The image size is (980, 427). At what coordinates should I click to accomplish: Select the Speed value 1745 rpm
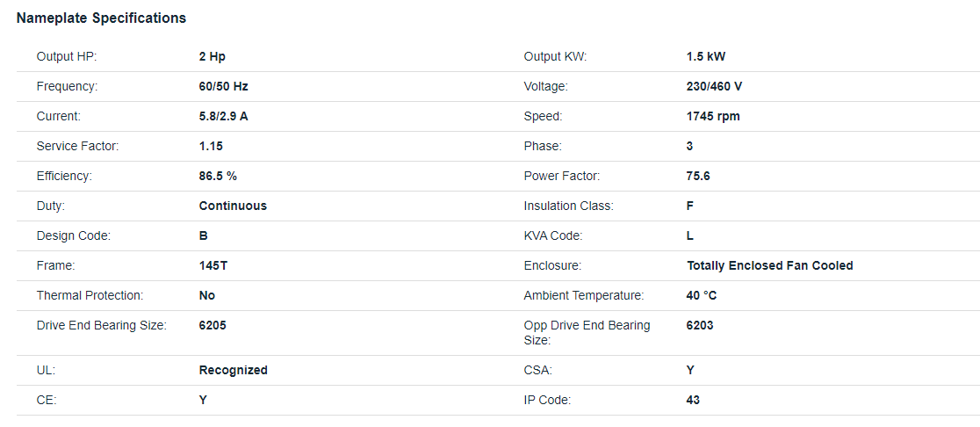tap(713, 116)
